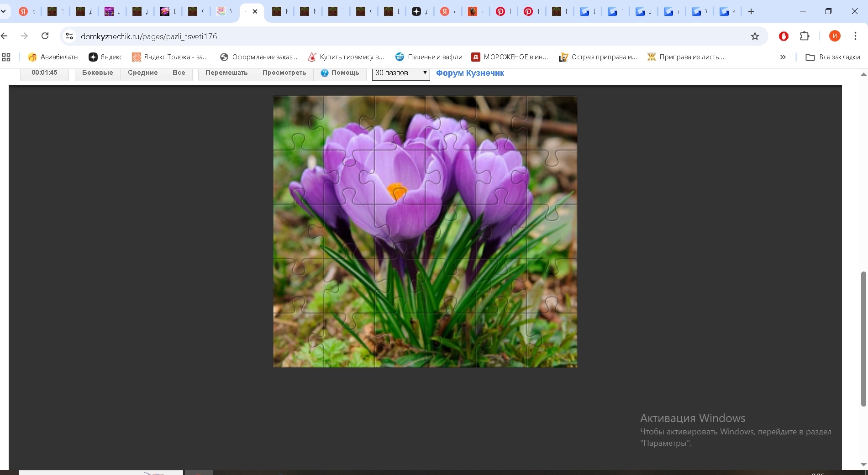Open the Все закладки folder
Screen dimensions: 868x475
pos(833,57)
